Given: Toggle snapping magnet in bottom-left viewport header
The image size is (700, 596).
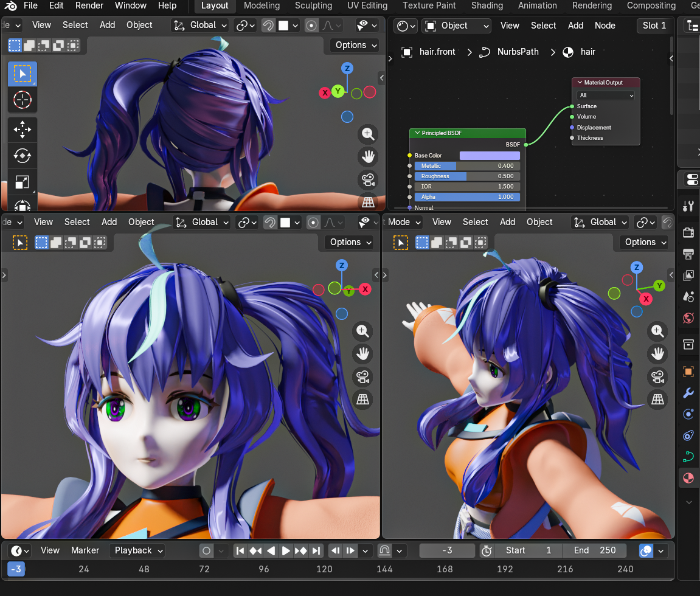Looking at the screenshot, I should click(x=270, y=223).
